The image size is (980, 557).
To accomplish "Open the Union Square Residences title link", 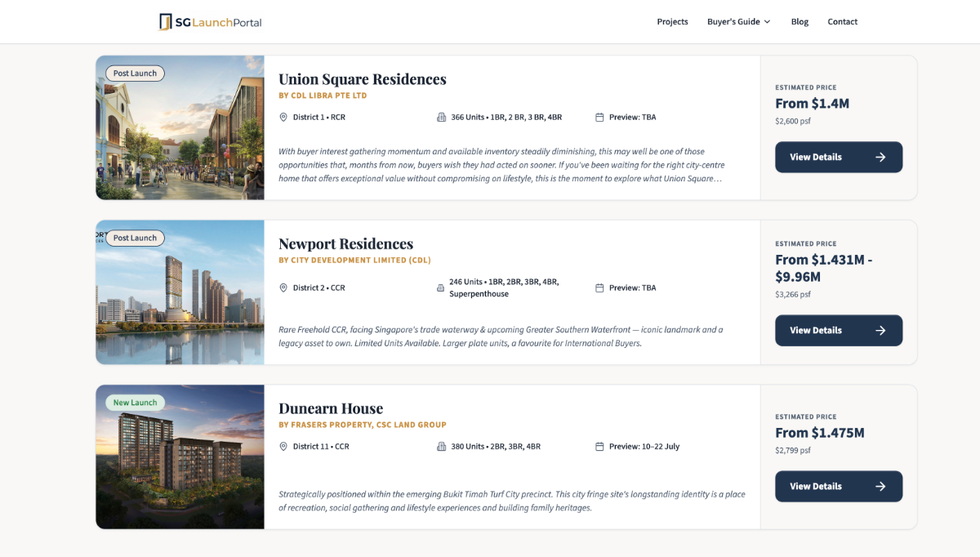I will click(363, 79).
